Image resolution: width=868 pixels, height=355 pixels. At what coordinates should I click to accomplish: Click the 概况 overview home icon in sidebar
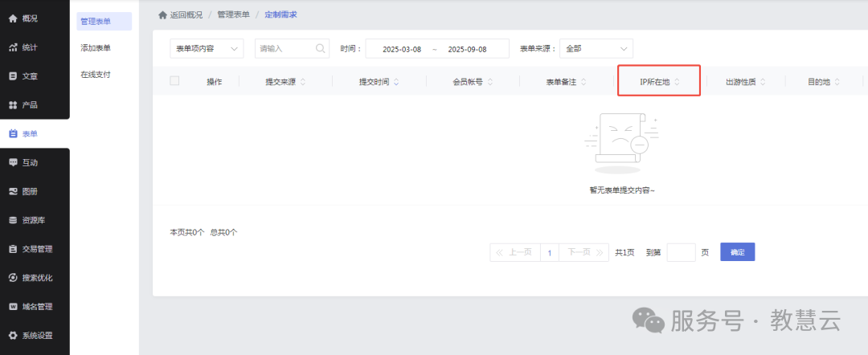coord(13,18)
